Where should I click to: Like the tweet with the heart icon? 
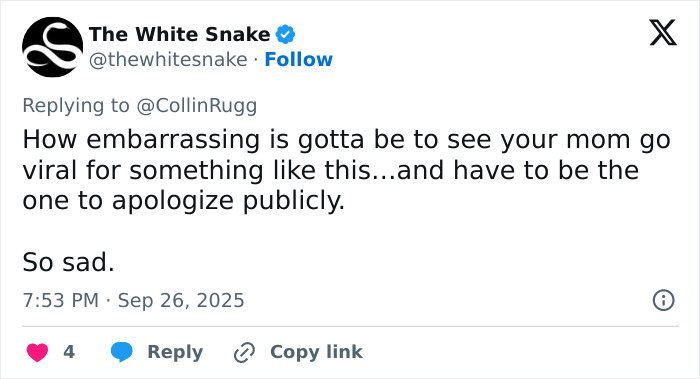(x=38, y=352)
